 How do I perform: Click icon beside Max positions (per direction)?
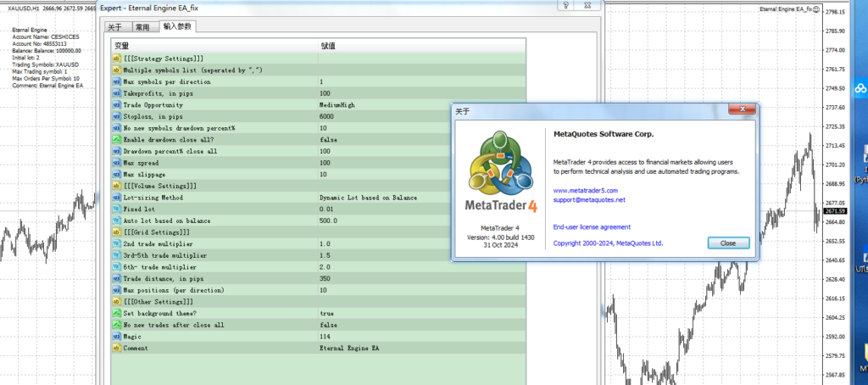pyautogui.click(x=116, y=290)
